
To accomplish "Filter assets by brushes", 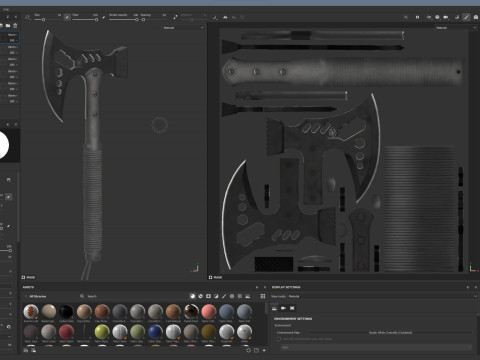I will point(224,296).
